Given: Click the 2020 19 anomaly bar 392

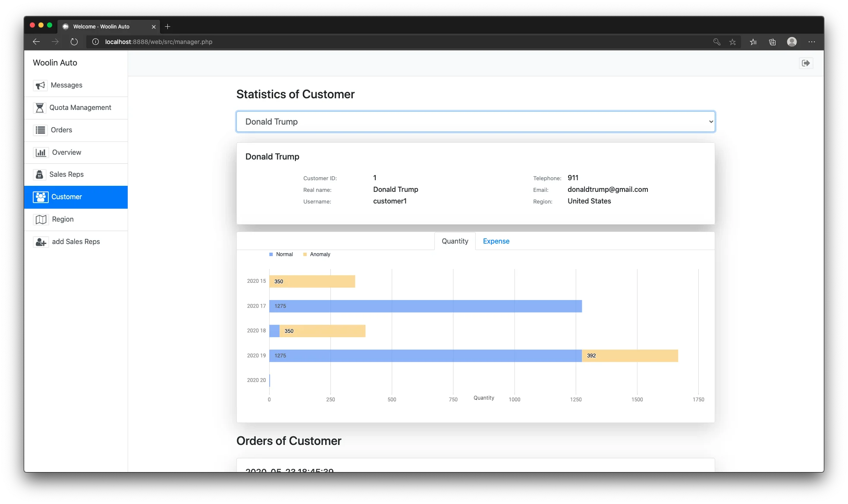Looking at the screenshot, I should pos(630,356).
